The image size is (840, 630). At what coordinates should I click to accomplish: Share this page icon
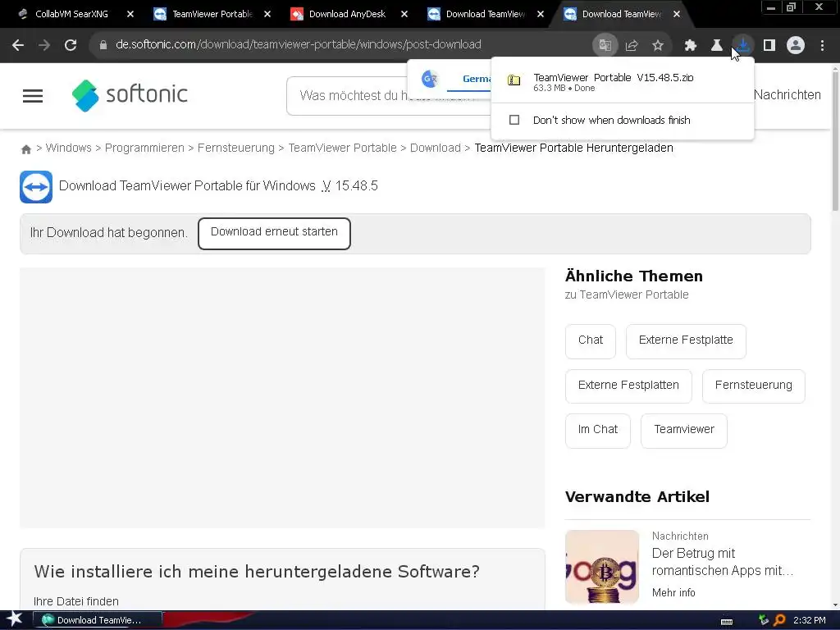[x=631, y=45]
